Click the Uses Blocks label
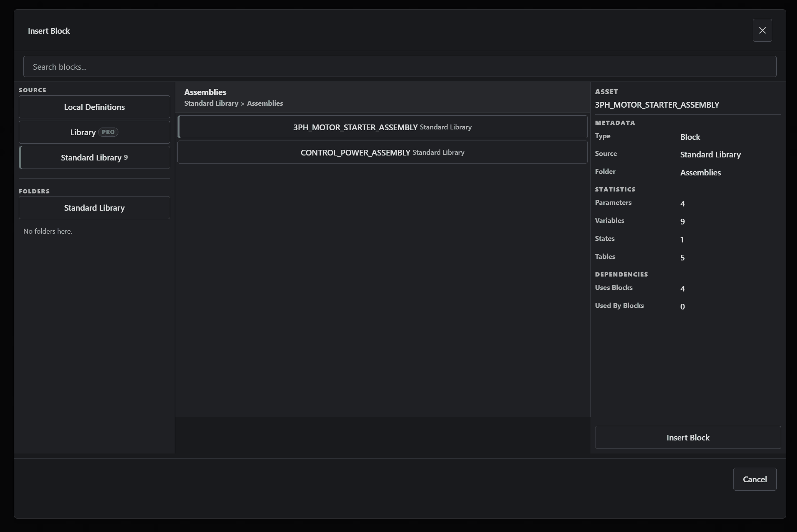 coord(613,288)
